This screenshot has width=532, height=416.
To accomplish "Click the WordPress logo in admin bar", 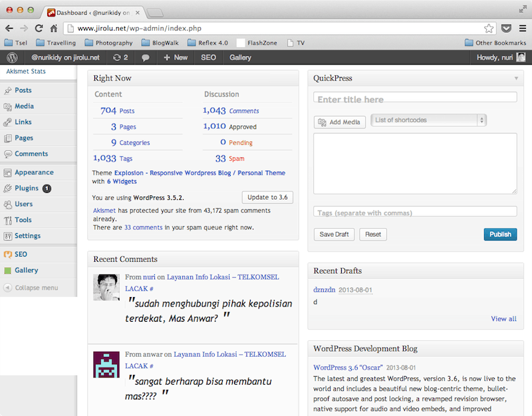I will tap(11, 58).
